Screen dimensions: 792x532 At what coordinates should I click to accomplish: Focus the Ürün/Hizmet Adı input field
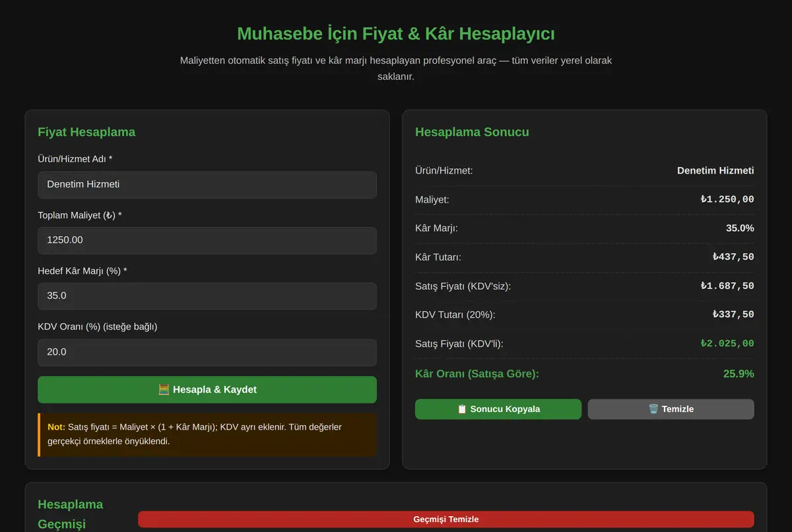tap(207, 185)
